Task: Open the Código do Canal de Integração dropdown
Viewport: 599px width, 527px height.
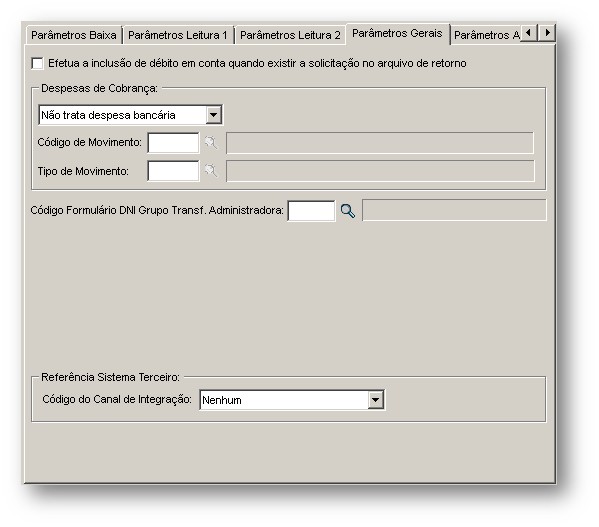Action: point(376,400)
